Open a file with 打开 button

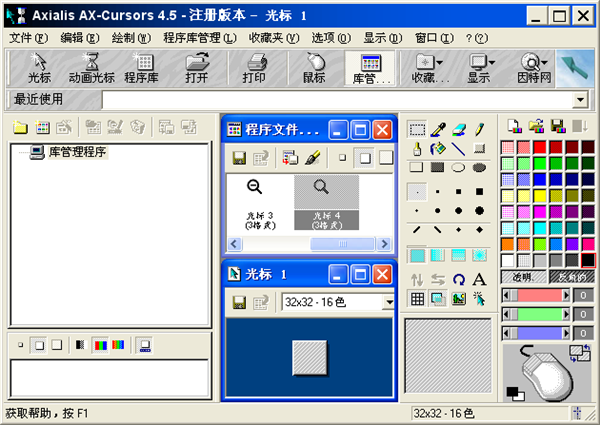[x=197, y=68]
